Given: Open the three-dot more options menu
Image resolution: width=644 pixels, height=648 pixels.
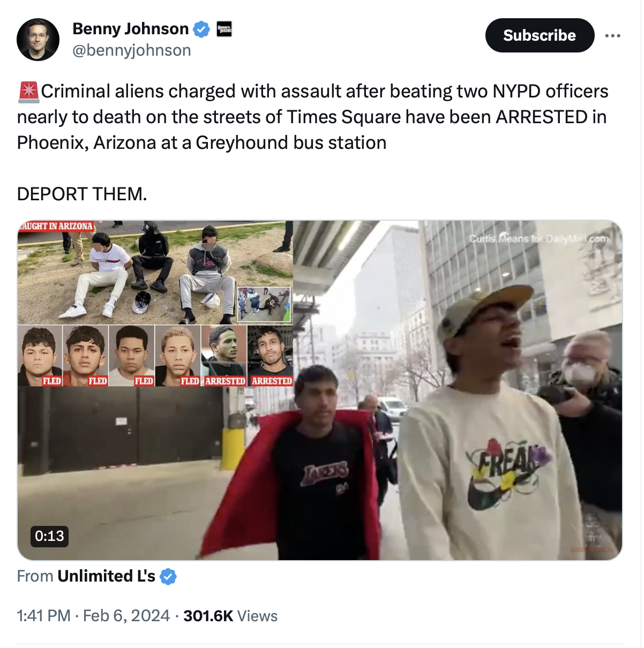Looking at the screenshot, I should point(612,35).
